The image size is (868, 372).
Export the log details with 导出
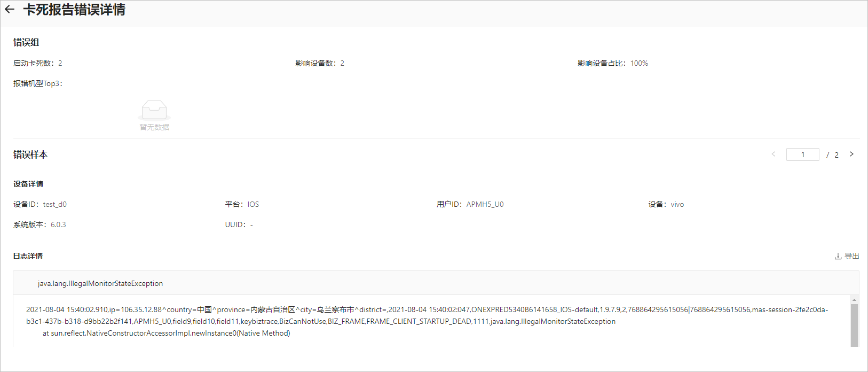click(847, 256)
